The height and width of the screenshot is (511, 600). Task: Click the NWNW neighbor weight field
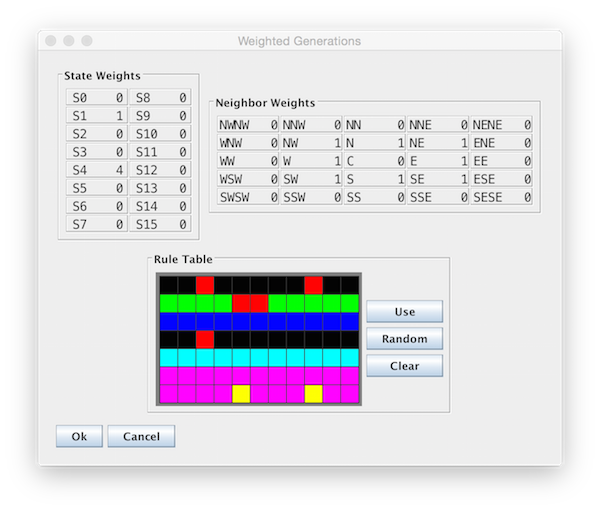248,124
